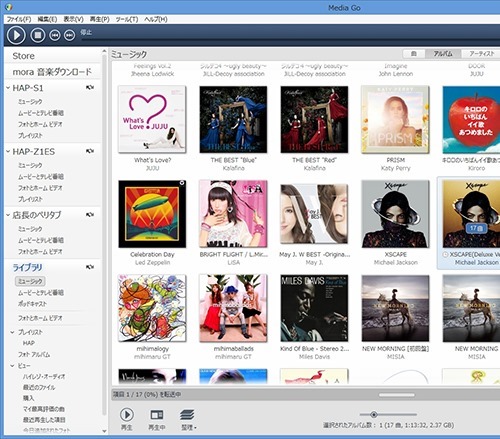Select ミュージック under HAP-S1
The width and height of the screenshot is (500, 439).
(x=30, y=102)
